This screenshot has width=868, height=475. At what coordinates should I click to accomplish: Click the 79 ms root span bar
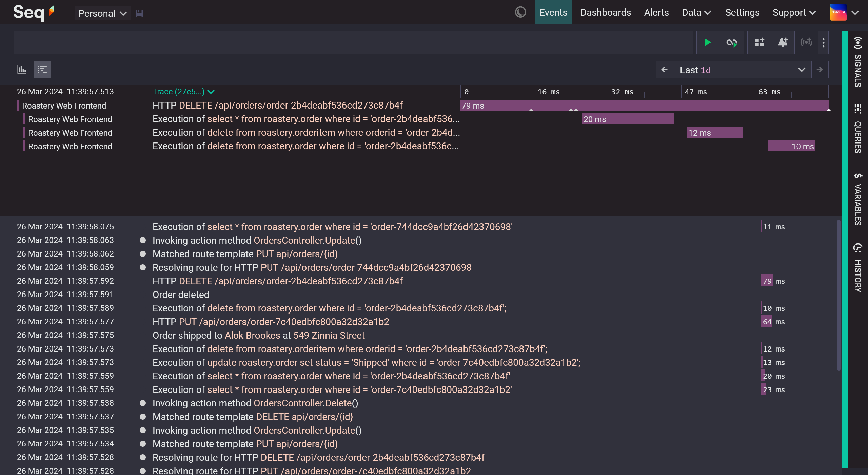pos(644,106)
